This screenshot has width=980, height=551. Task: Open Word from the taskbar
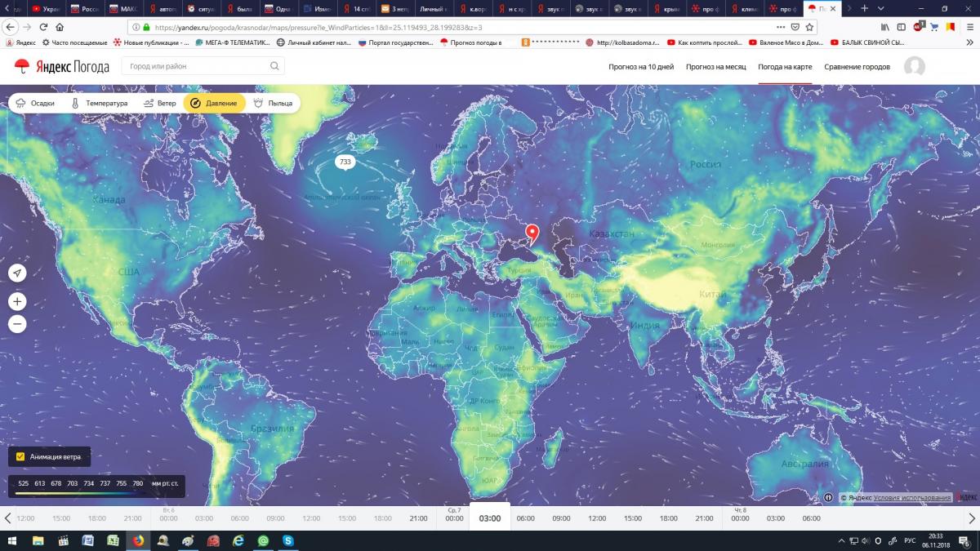coord(87,540)
